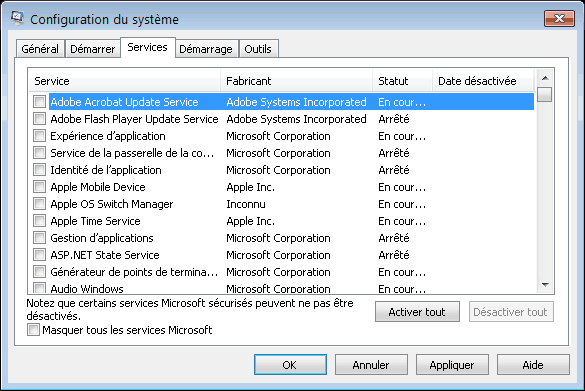Select the Apple Mobile Device row text
The height and width of the screenshot is (391, 585).
pyautogui.click(x=98, y=187)
